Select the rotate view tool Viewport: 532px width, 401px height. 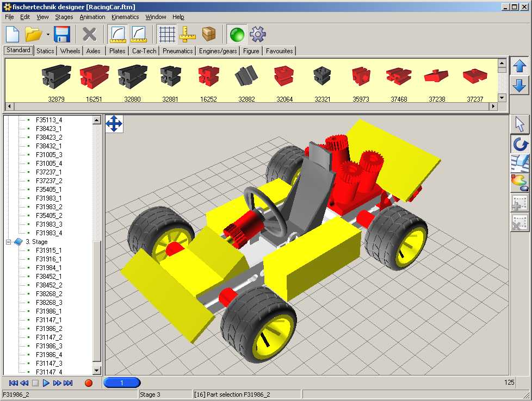coord(519,144)
